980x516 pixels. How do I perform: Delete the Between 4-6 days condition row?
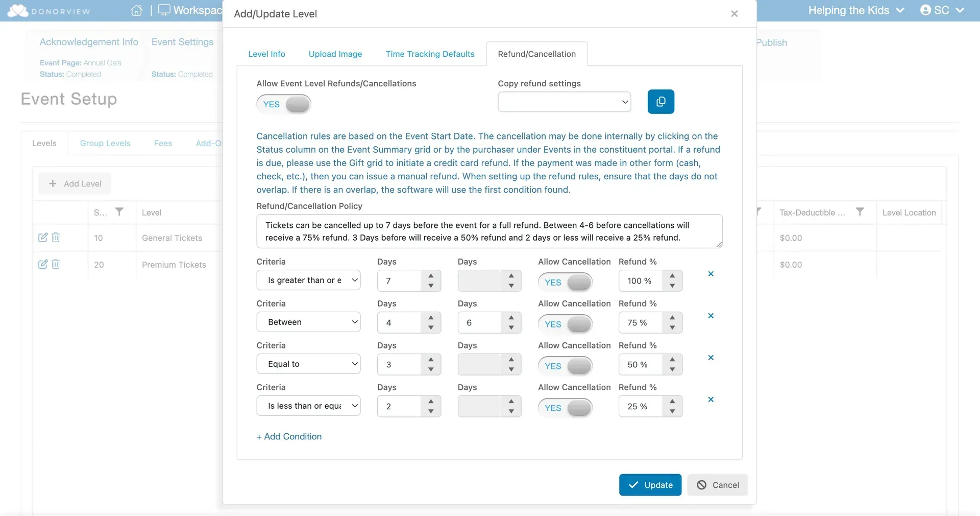[710, 316]
